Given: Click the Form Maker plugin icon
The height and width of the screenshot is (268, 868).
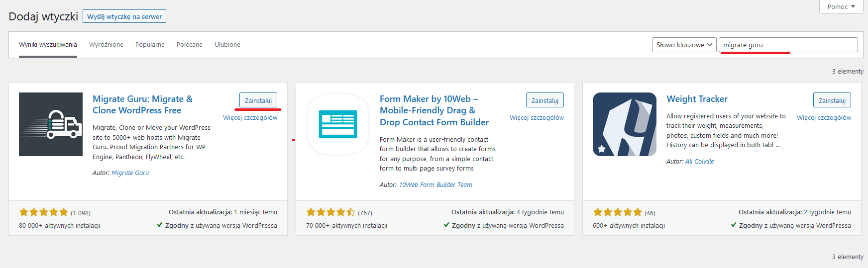Looking at the screenshot, I should 338,124.
